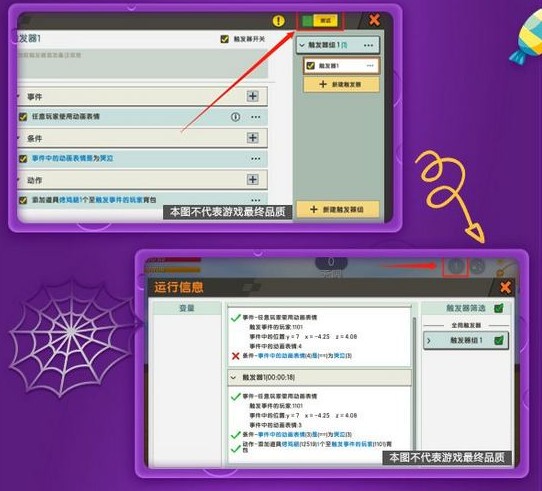Uncheck the 添加道具 action checkbox
The height and width of the screenshot is (491, 542).
pyautogui.click(x=23, y=200)
